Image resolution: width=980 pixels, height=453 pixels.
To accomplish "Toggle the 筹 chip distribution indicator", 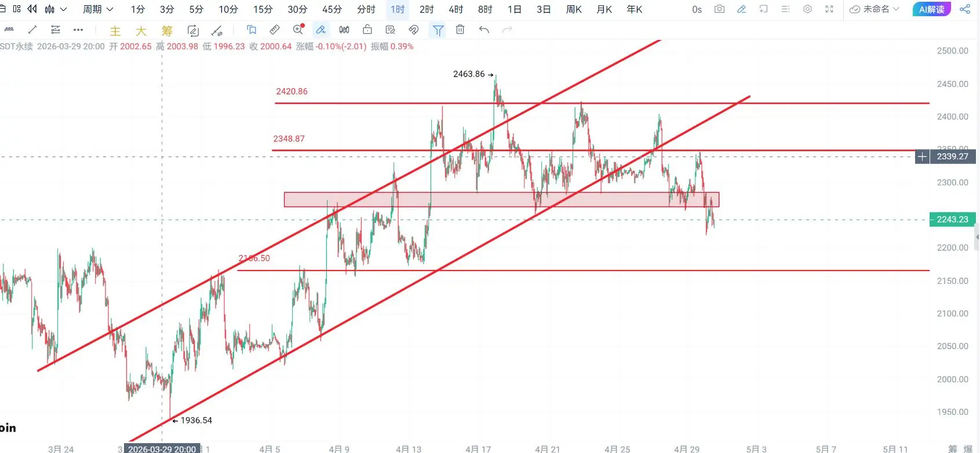I will click(x=167, y=31).
